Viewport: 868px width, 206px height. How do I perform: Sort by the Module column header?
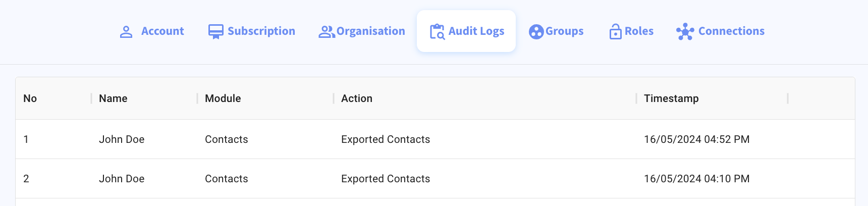tap(223, 98)
